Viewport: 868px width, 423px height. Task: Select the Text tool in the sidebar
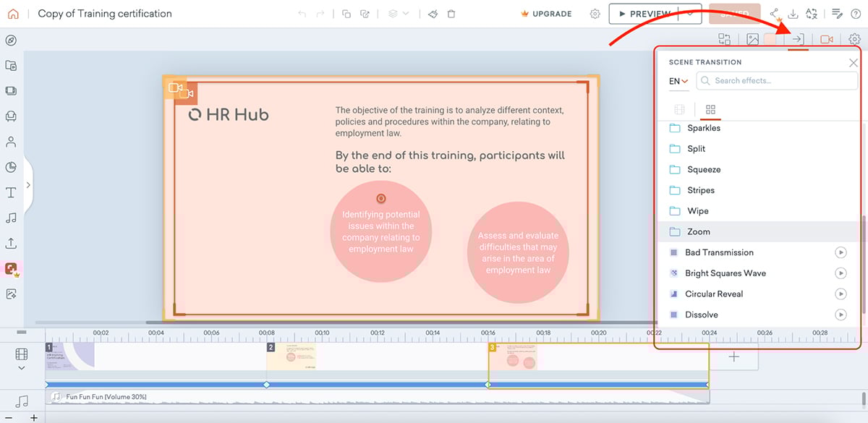tap(11, 193)
